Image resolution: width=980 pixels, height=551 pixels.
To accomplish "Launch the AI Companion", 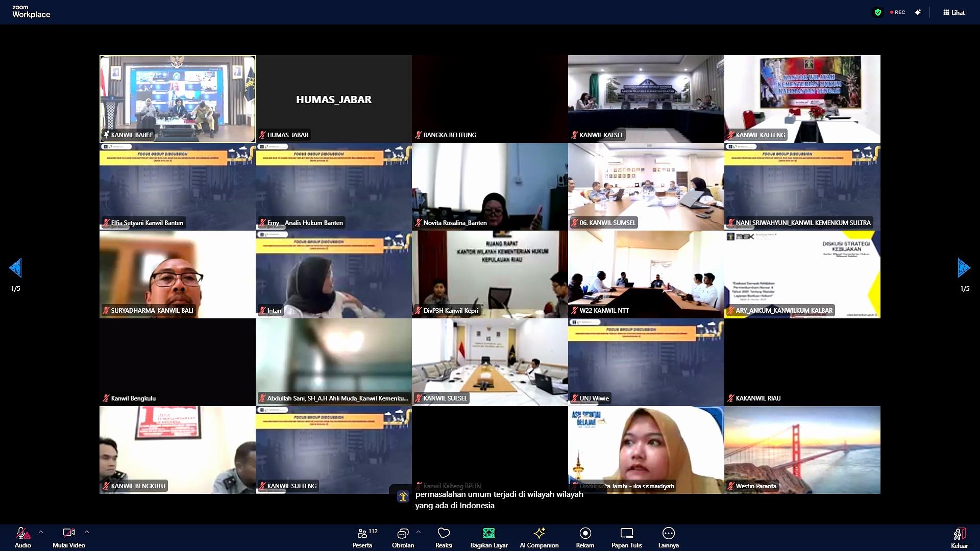I will coord(539,537).
